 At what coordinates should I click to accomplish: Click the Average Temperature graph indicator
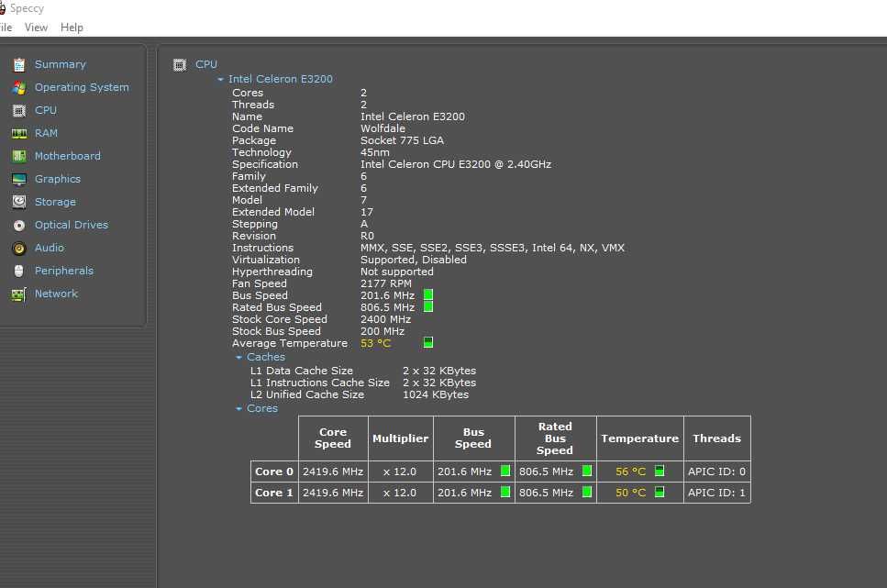point(428,342)
